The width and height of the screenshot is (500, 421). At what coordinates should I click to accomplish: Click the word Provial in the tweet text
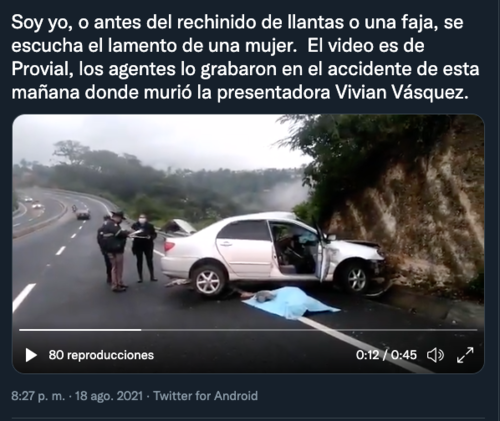click(42, 69)
